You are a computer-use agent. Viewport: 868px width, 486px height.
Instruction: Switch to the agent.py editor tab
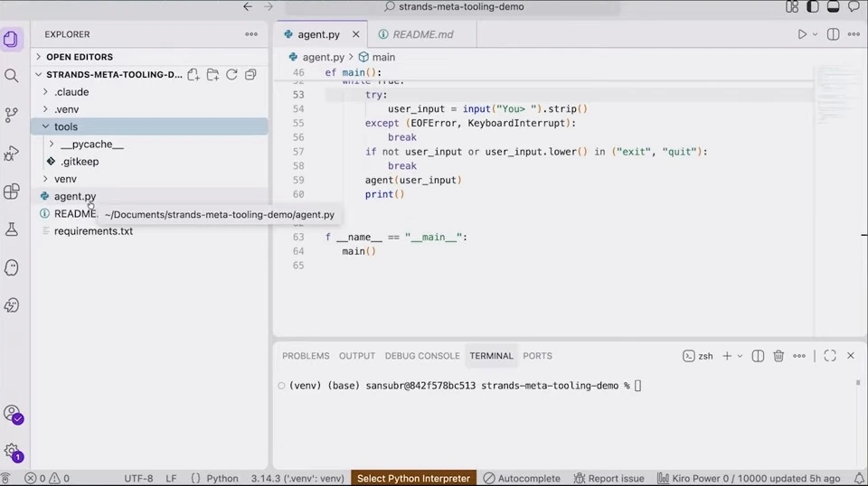coord(318,34)
